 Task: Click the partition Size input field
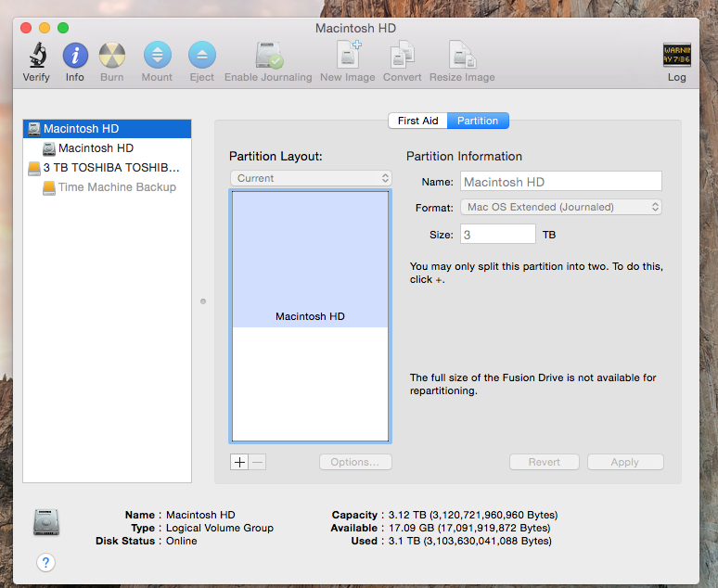pos(498,234)
